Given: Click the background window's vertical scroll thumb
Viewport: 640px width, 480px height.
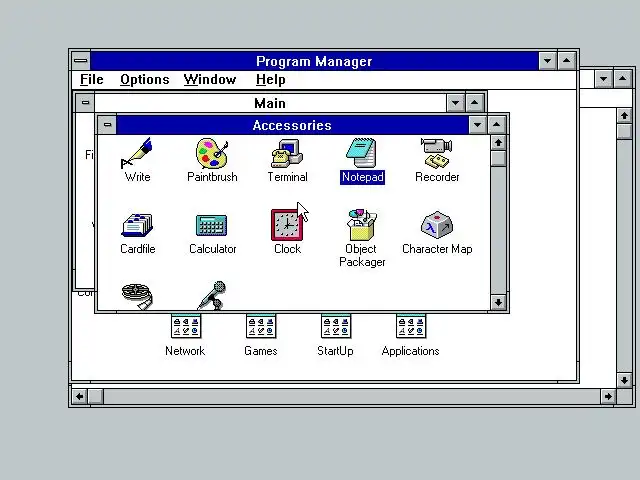Looking at the screenshot, I should pos(624,131).
